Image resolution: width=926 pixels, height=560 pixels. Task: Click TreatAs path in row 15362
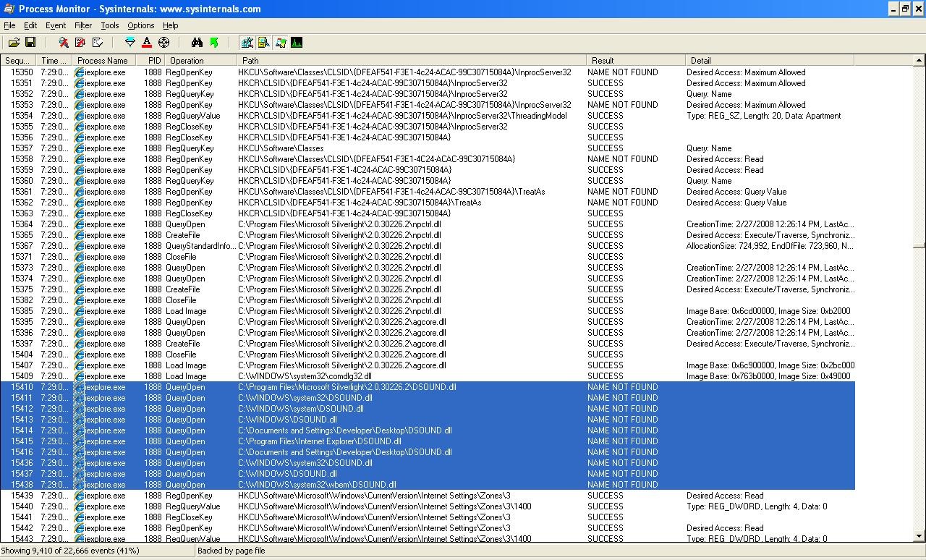click(x=360, y=203)
